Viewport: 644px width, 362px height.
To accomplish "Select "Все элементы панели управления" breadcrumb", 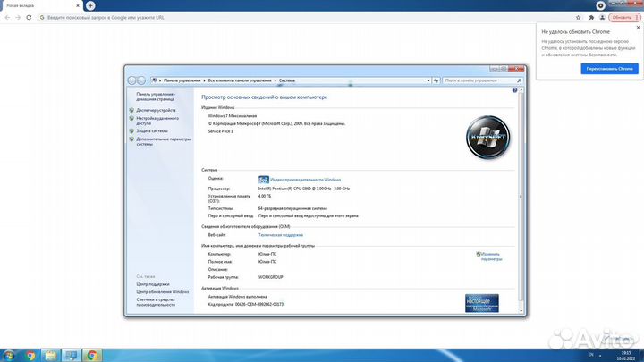I will [239, 80].
